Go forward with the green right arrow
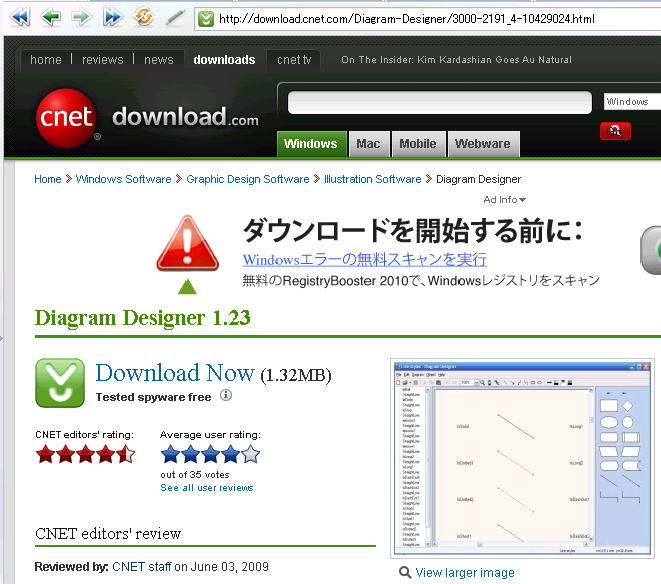The width and height of the screenshot is (661, 584). (x=81, y=17)
